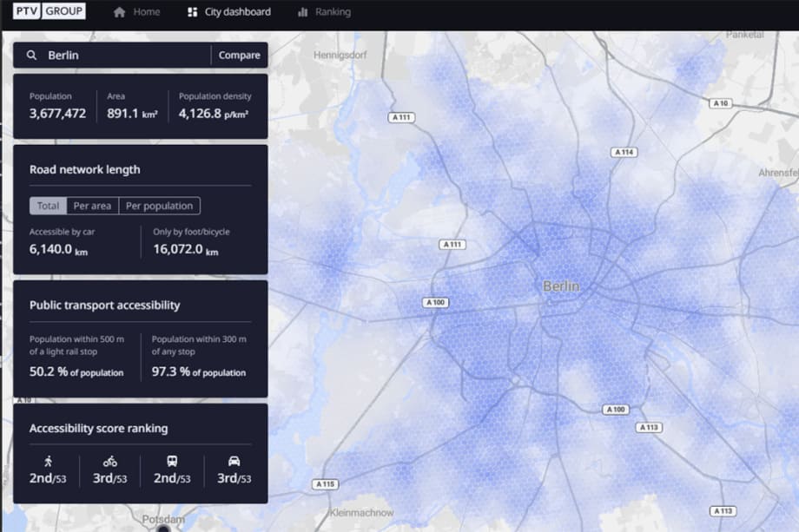This screenshot has height=532, width=799.
Task: Click the A 100 highway label near Berlin
Action: click(x=434, y=302)
